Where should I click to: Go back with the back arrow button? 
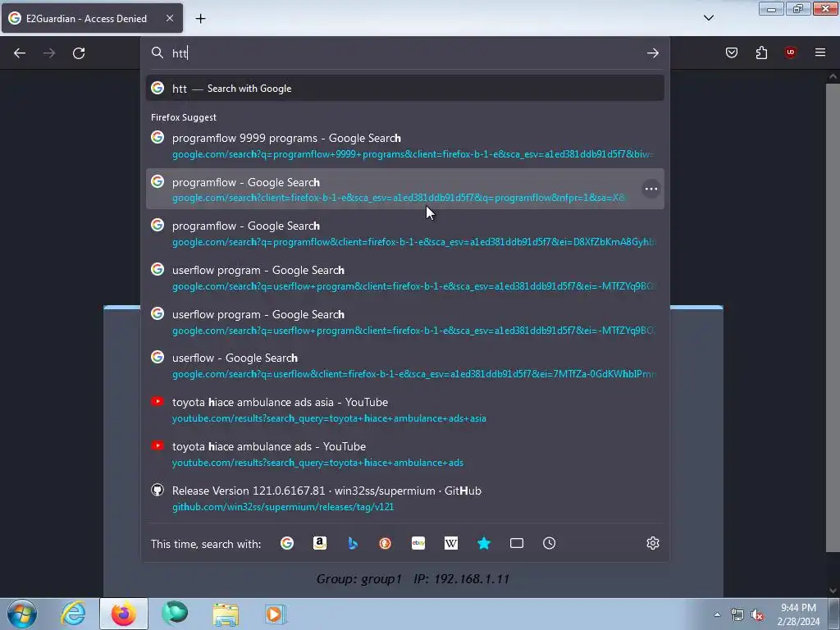20,53
